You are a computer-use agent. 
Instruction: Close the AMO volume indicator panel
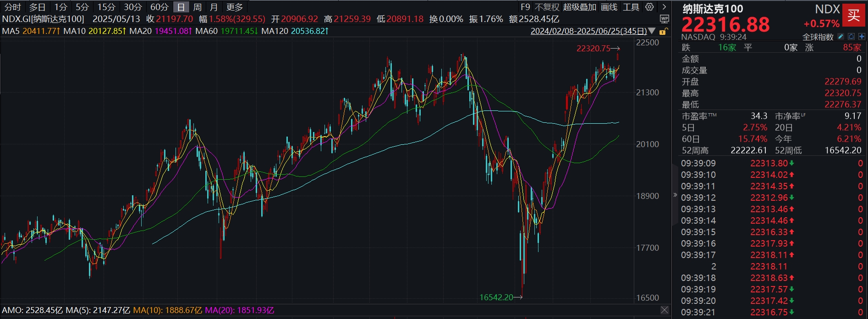[x=665, y=310]
